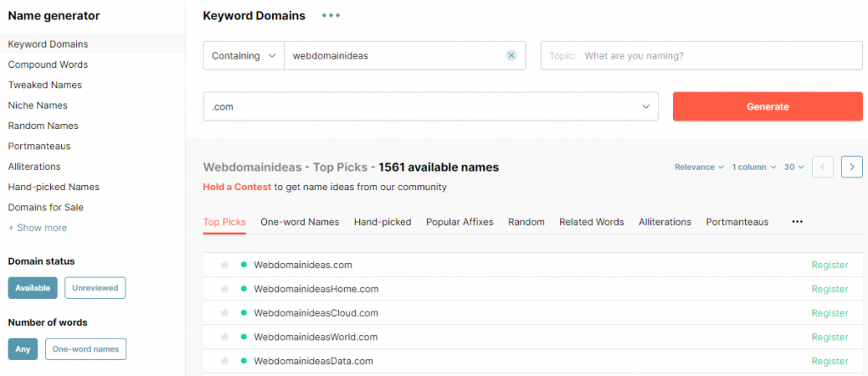Expand the sidebar with Show more
868x376 pixels.
(37, 227)
